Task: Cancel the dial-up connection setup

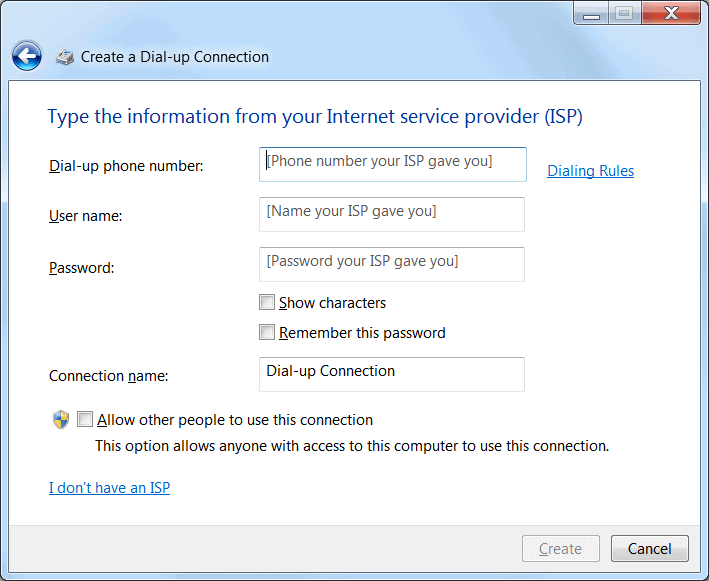Action: tap(649, 548)
